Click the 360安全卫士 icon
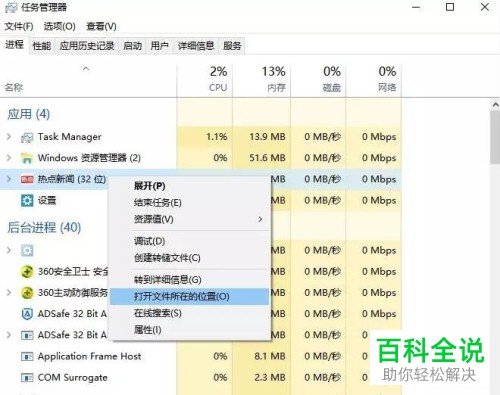The image size is (500, 395). [x=27, y=272]
